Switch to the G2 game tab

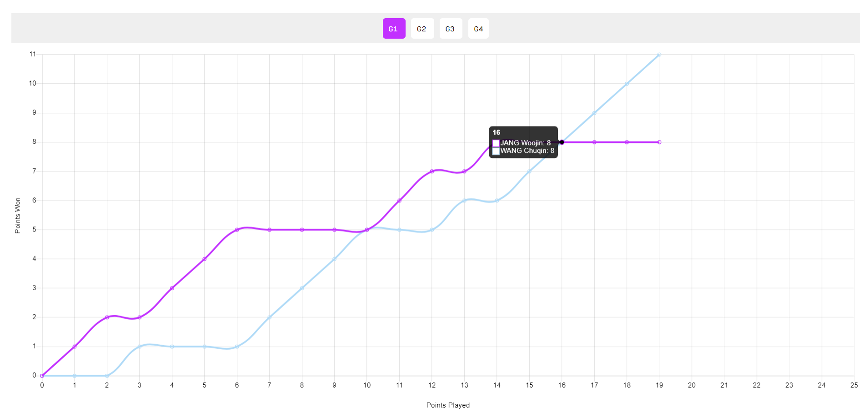click(422, 29)
